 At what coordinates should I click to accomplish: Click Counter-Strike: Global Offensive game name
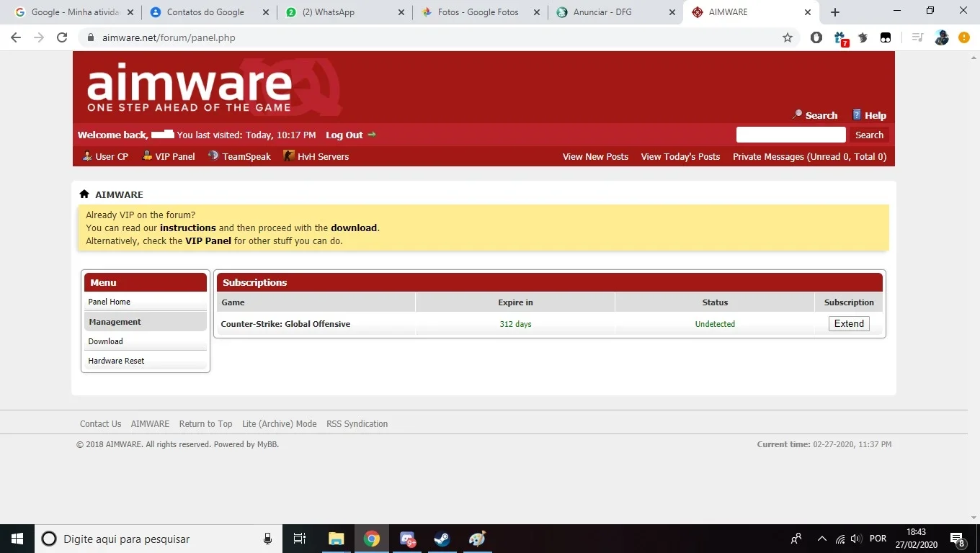click(x=285, y=324)
